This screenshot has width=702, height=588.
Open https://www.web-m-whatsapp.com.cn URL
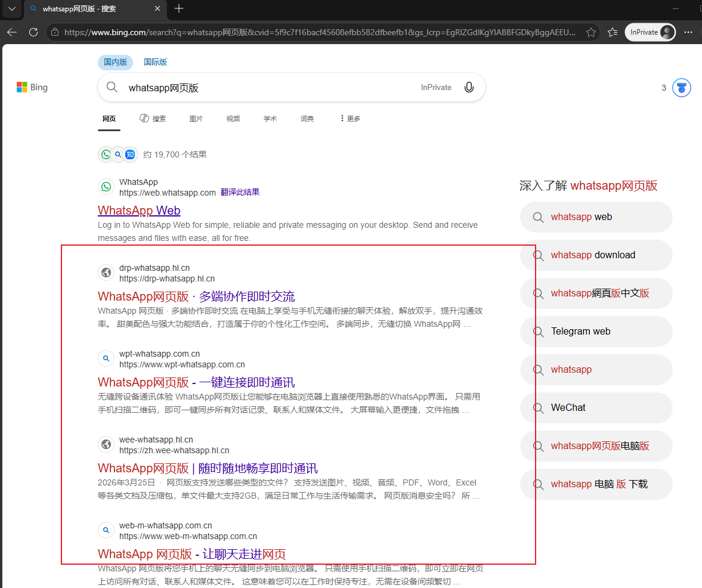[x=188, y=537]
